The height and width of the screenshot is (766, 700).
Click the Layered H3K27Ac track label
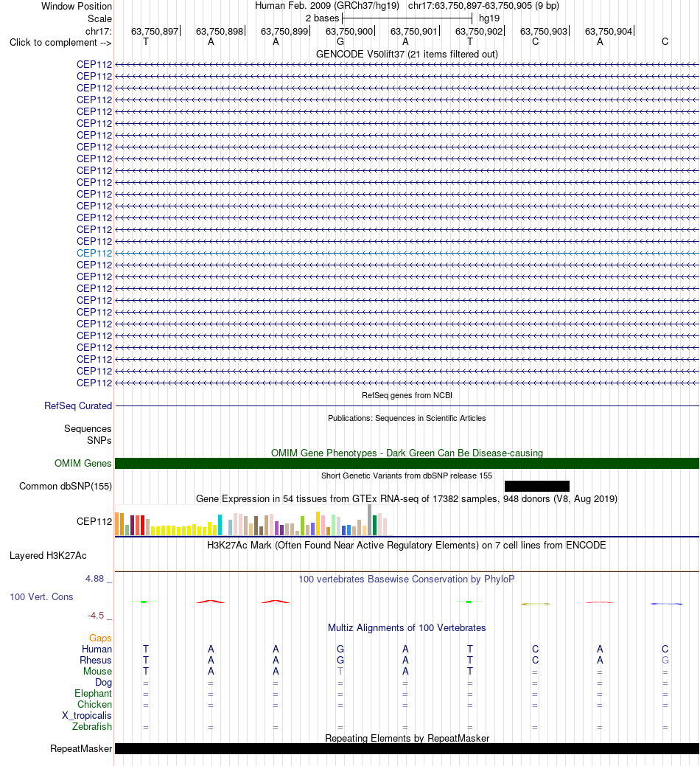48,555
